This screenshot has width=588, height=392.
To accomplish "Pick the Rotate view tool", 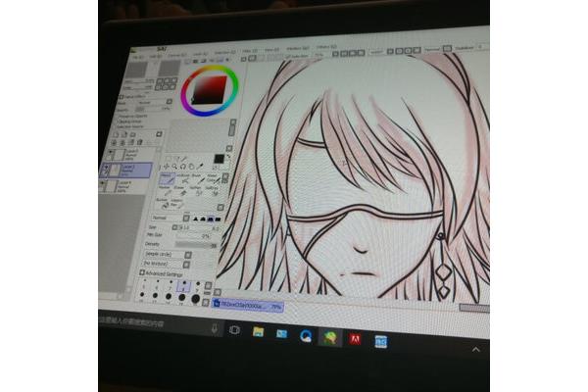I will (183, 167).
